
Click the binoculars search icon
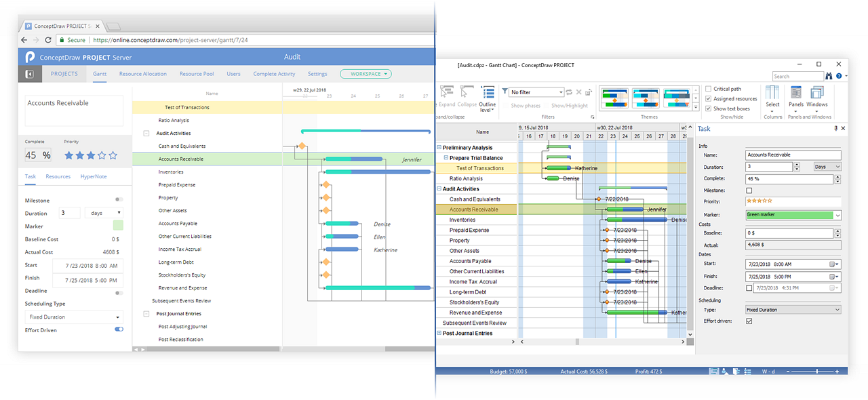pyautogui.click(x=829, y=76)
